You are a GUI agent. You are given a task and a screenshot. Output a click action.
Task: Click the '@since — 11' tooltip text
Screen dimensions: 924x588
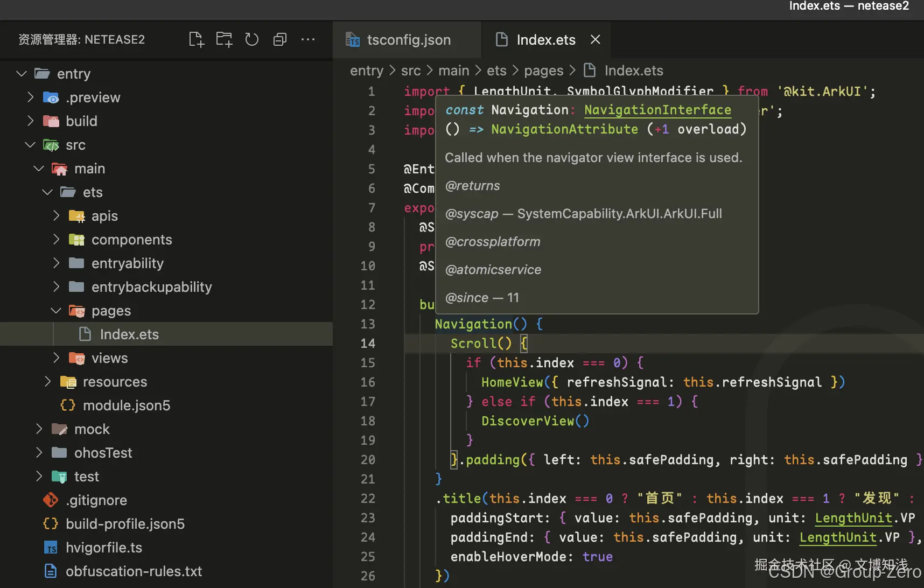pos(482,298)
